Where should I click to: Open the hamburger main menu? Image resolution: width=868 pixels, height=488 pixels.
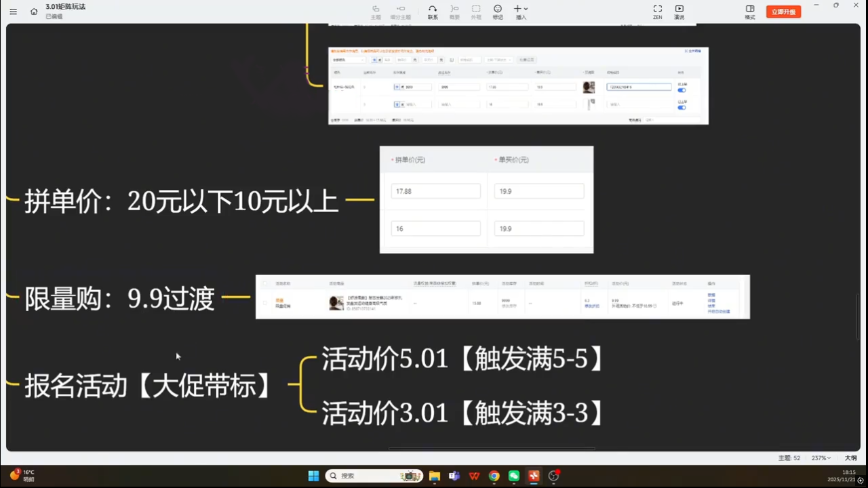pyautogui.click(x=13, y=12)
